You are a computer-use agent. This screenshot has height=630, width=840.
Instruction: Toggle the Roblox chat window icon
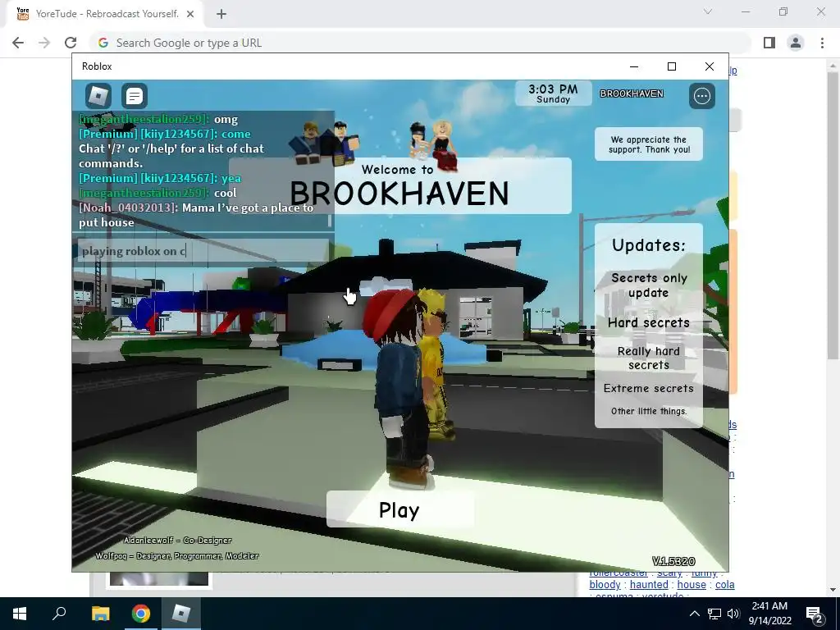click(135, 96)
